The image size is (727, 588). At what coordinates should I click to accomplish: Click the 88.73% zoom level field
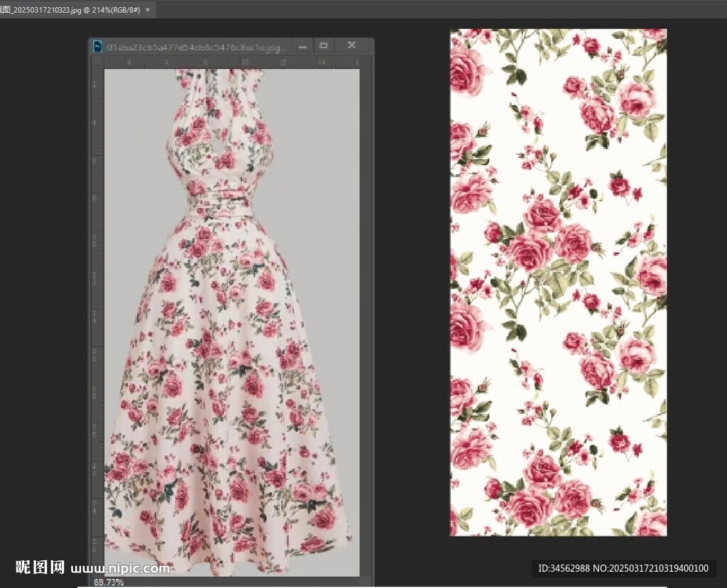tap(109, 582)
